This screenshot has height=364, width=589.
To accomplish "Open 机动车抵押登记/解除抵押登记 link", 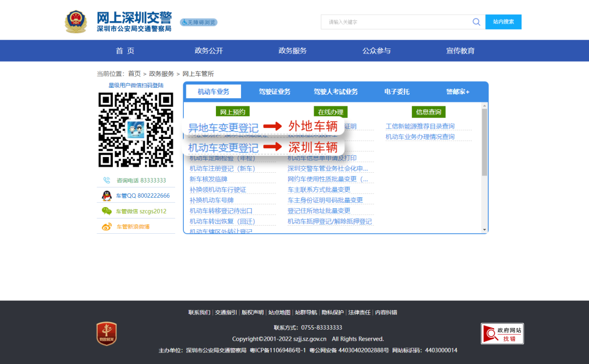I will pos(330,221).
